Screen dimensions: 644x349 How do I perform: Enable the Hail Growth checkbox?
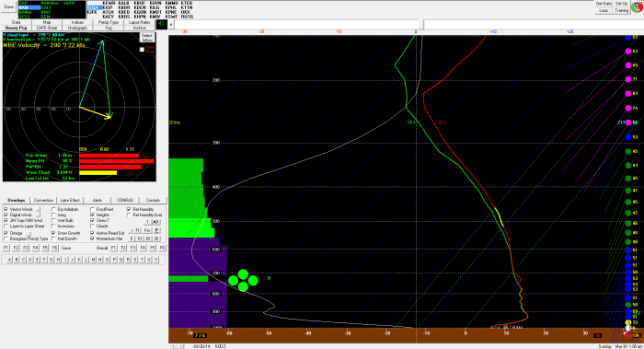[53, 238]
